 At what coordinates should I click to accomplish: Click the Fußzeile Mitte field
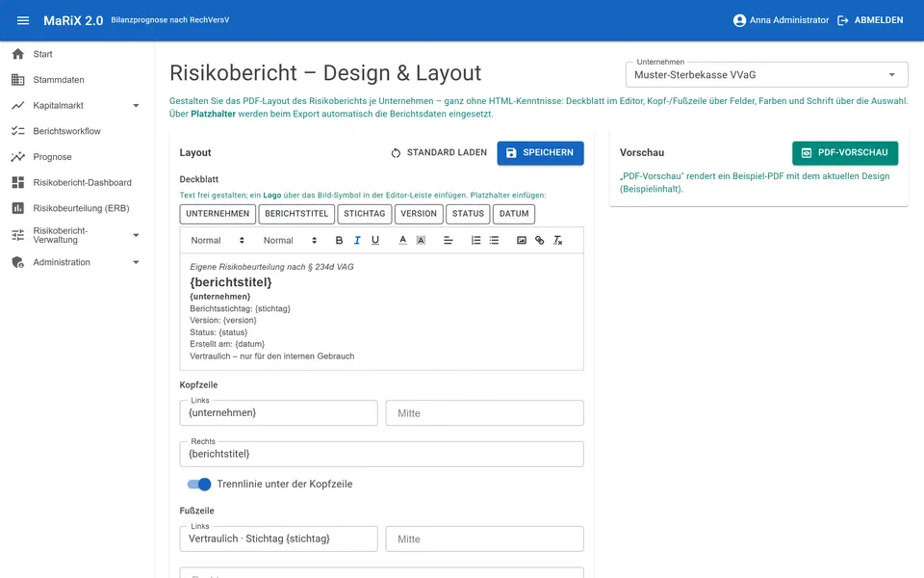(x=484, y=539)
